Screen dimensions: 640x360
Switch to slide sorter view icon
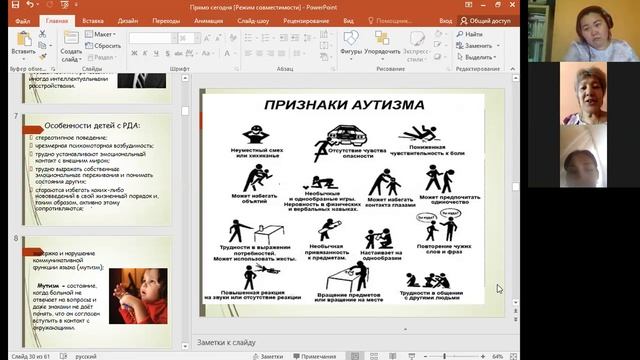pyautogui.click(x=373, y=356)
